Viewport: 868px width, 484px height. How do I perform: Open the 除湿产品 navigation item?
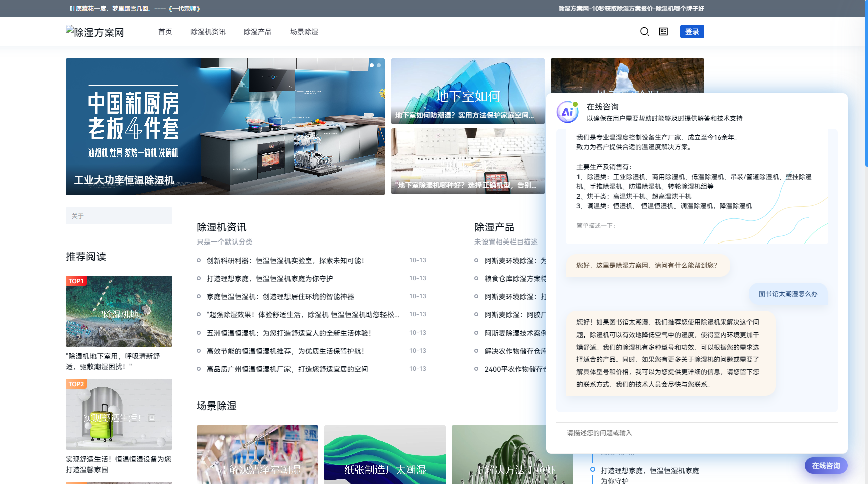pos(257,32)
